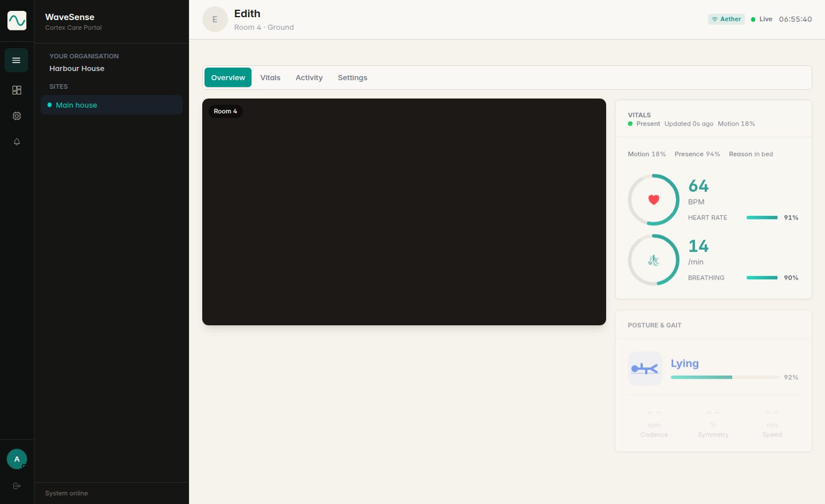Viewport: 825px width, 504px height.
Task: Click the Cadence metric label
Action: click(654, 435)
